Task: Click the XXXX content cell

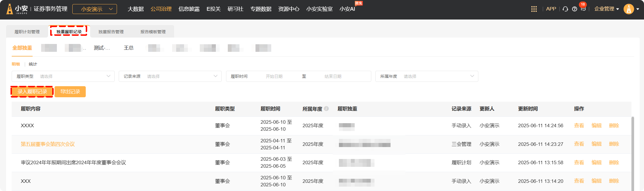Action: pyautogui.click(x=27, y=125)
